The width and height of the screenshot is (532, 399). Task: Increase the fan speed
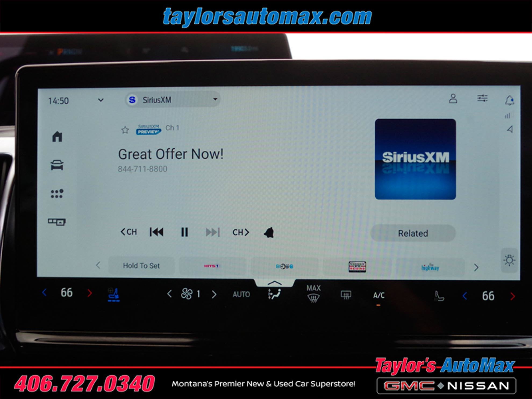[x=214, y=294]
